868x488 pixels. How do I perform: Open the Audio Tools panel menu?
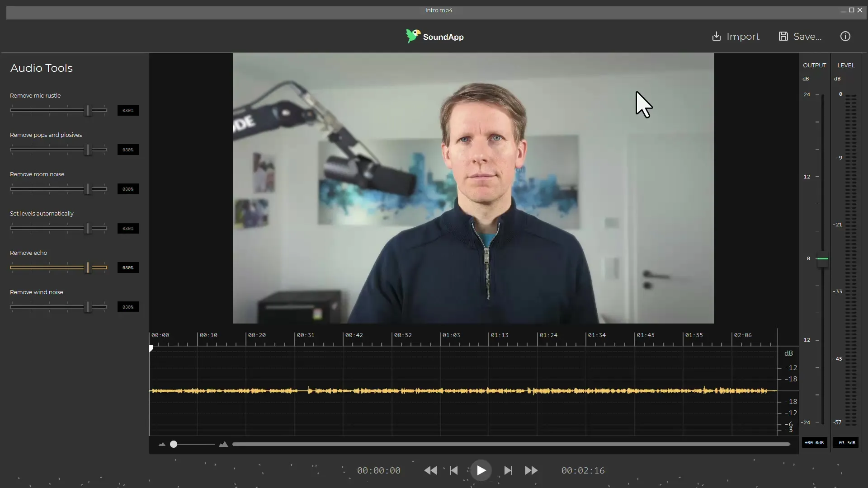click(41, 67)
